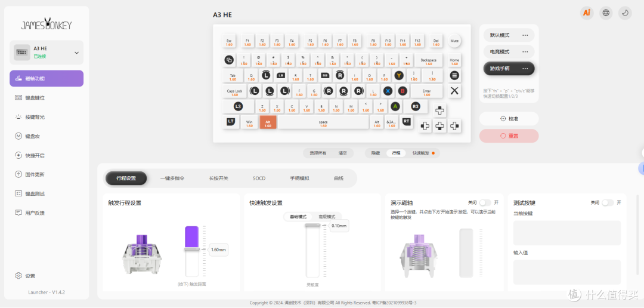The image size is (644, 308).
Task: Open 快捷开启 in the sidebar
Action: click(x=47, y=155)
